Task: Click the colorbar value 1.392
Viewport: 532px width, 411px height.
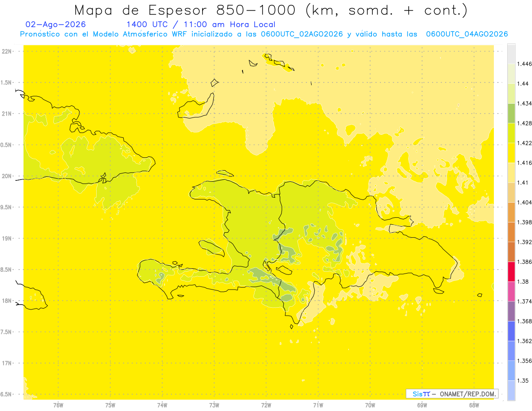Action: [x=524, y=242]
